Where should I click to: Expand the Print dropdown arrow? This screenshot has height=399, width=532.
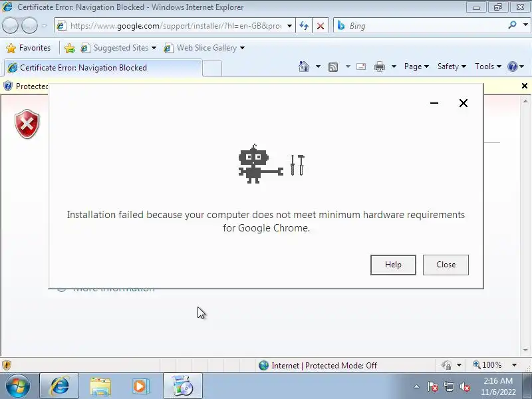pyautogui.click(x=394, y=66)
